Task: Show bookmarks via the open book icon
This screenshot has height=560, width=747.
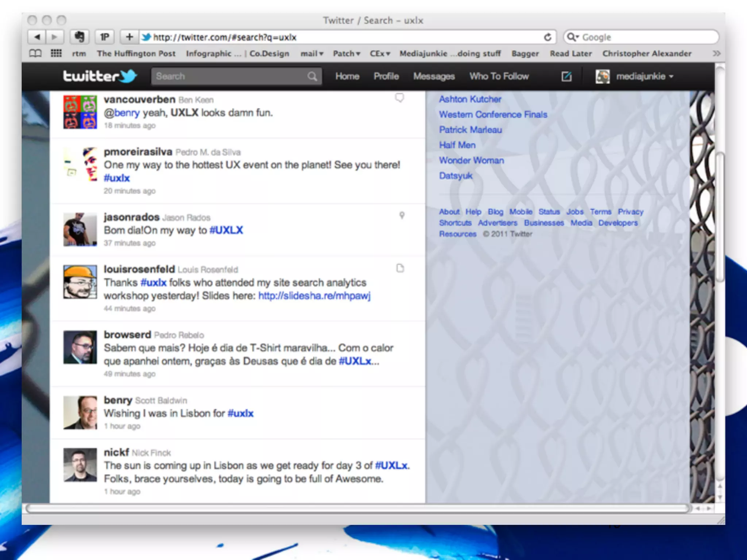Action: (35, 53)
